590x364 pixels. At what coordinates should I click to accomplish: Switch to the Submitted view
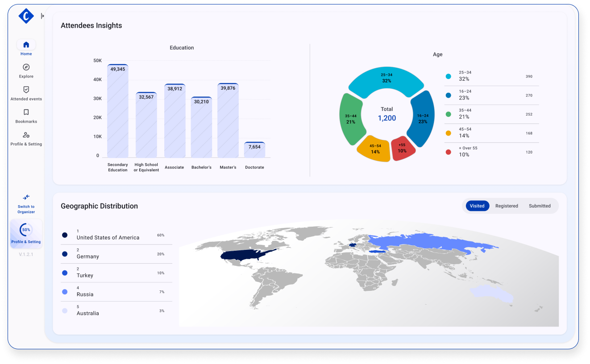pos(540,206)
